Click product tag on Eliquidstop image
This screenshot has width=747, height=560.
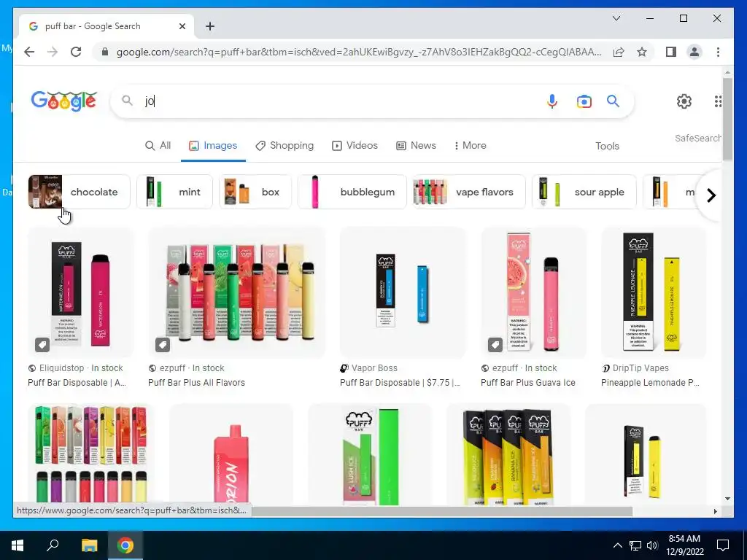(x=42, y=344)
